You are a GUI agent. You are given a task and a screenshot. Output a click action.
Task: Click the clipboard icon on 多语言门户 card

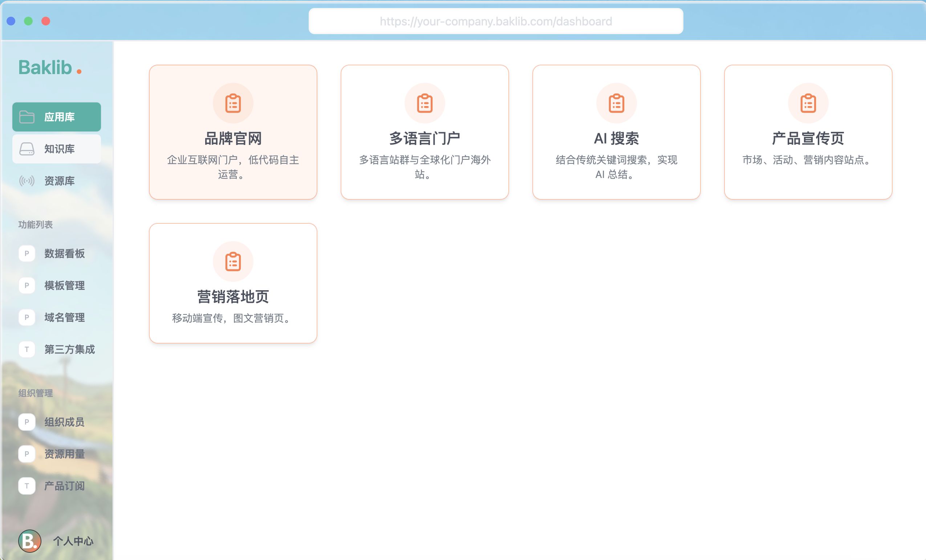click(425, 103)
